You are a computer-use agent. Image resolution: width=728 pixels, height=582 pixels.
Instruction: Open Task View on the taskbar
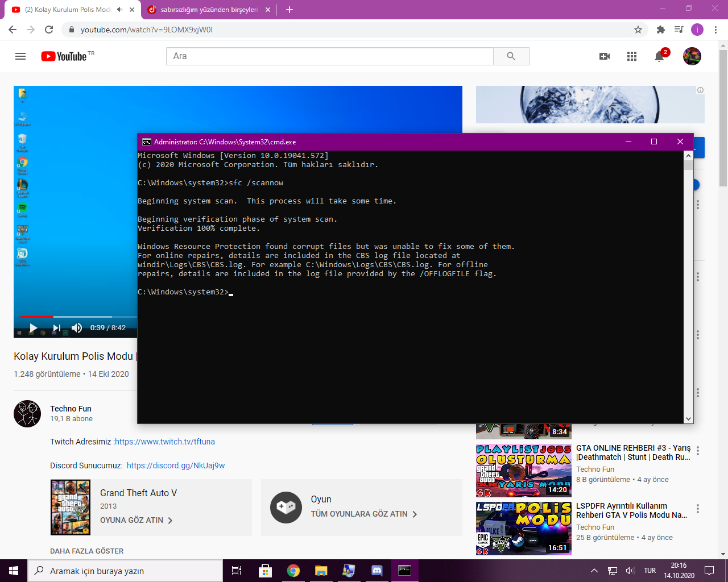(x=237, y=571)
